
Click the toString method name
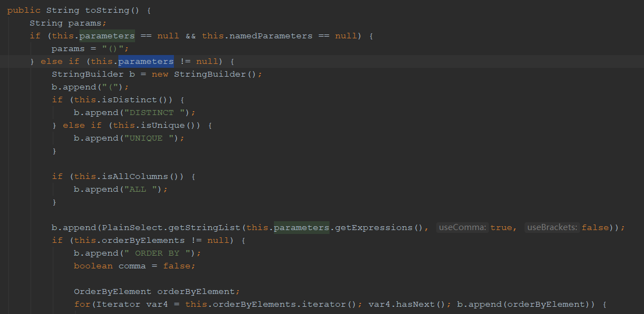108,10
